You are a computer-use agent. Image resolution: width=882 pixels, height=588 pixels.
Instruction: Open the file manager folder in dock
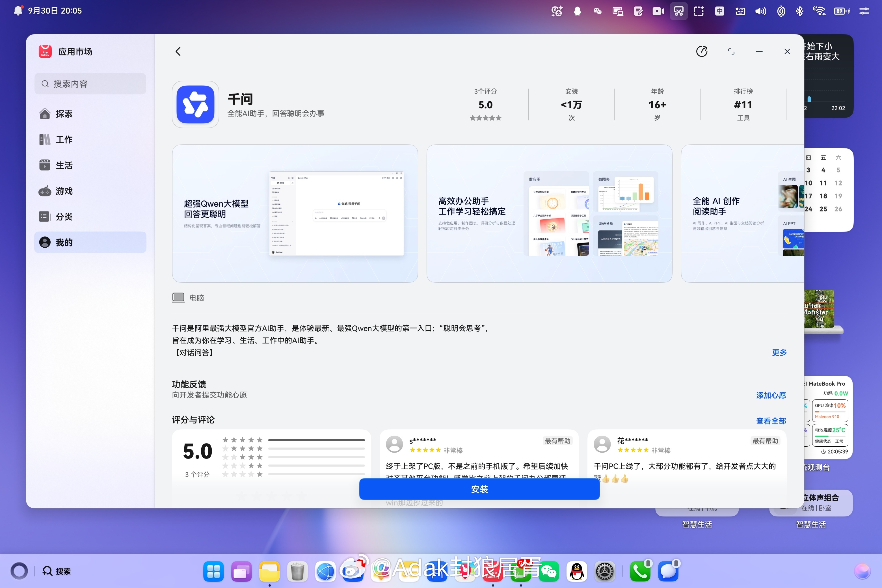[270, 571]
